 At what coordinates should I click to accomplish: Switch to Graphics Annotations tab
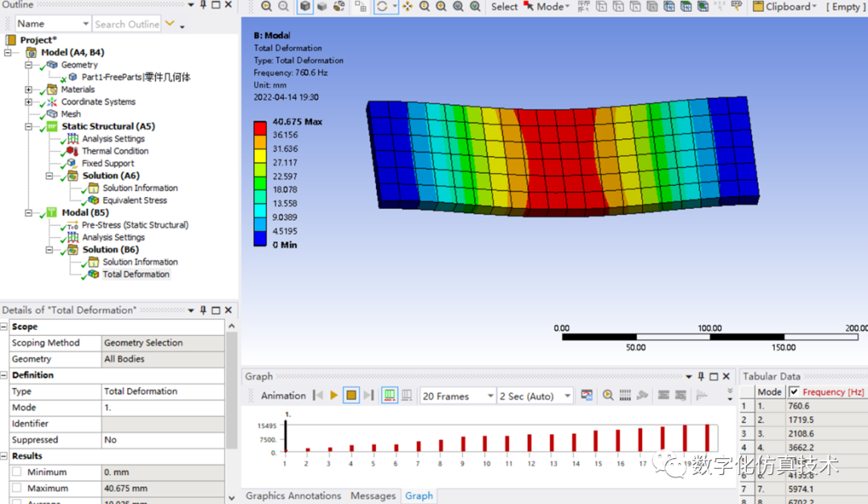coord(293,496)
